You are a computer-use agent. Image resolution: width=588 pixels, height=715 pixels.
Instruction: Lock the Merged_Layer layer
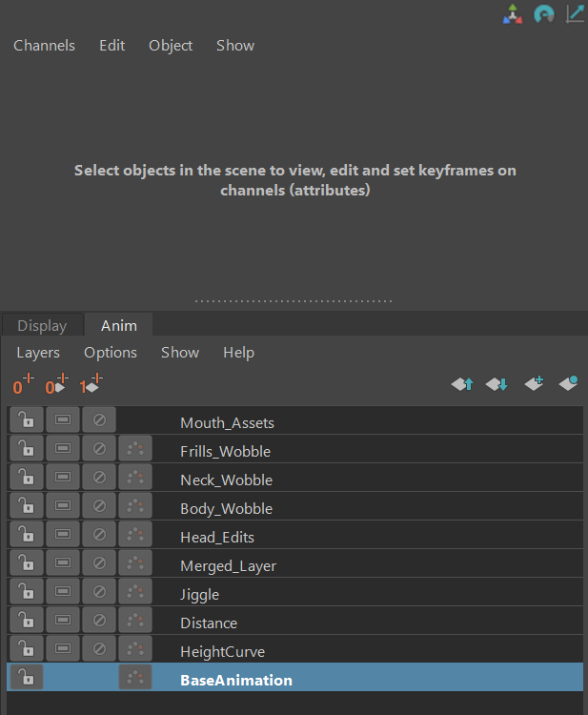click(x=27, y=563)
